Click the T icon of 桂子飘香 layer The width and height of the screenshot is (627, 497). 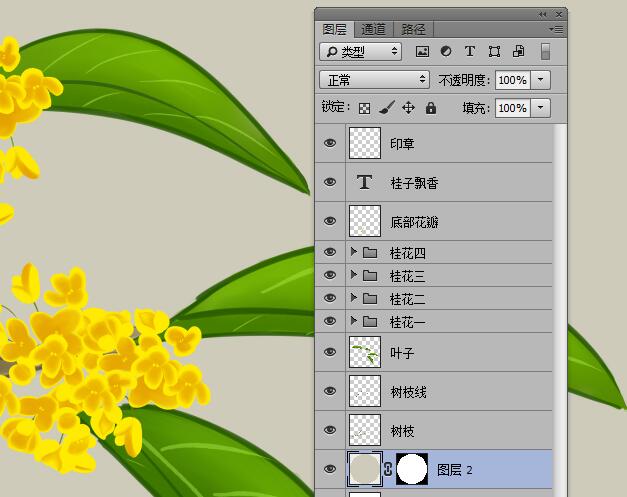[364, 182]
